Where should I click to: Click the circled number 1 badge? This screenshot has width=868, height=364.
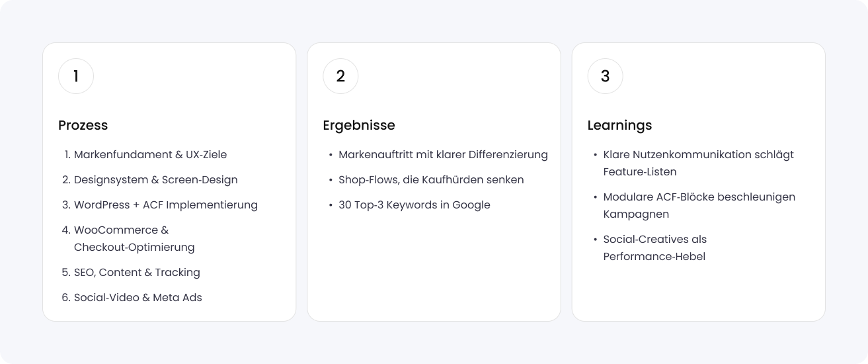[x=76, y=76]
